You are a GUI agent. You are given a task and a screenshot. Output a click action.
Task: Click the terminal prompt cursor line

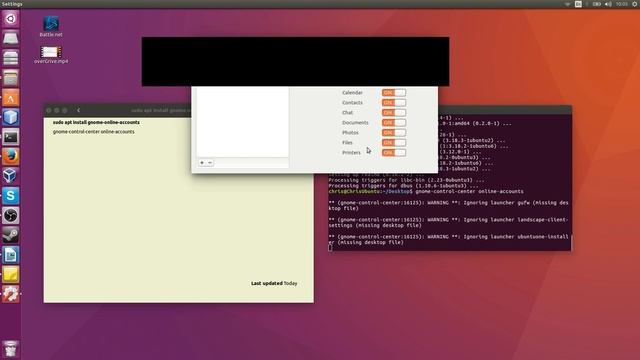click(x=330, y=248)
